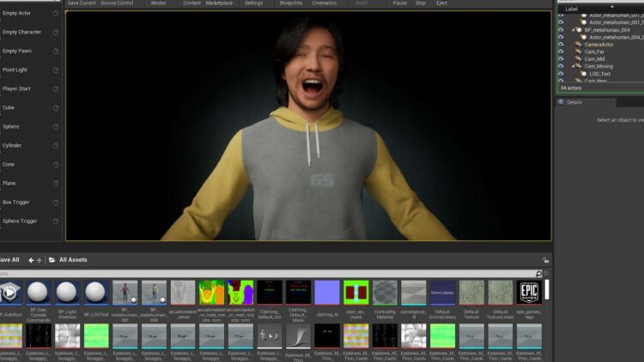
Task: Toggle visibility eye for CameraActor
Action: 561,45
